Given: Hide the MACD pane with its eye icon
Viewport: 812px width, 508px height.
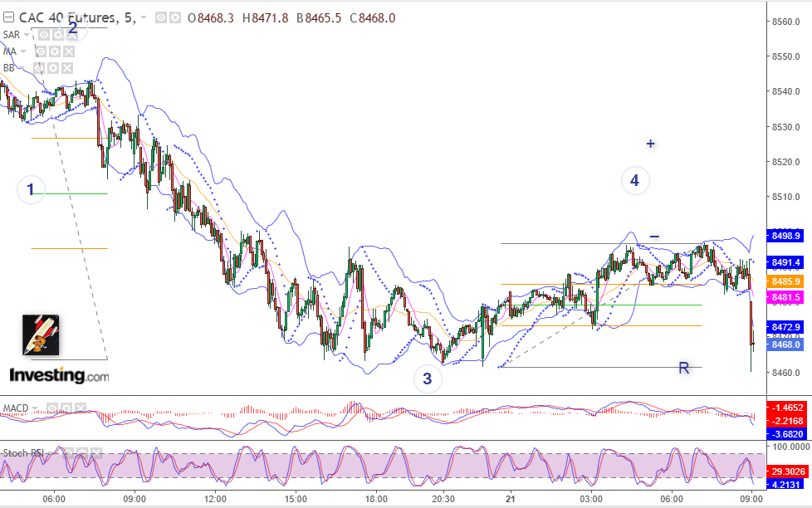Looking at the screenshot, I should tap(52, 408).
